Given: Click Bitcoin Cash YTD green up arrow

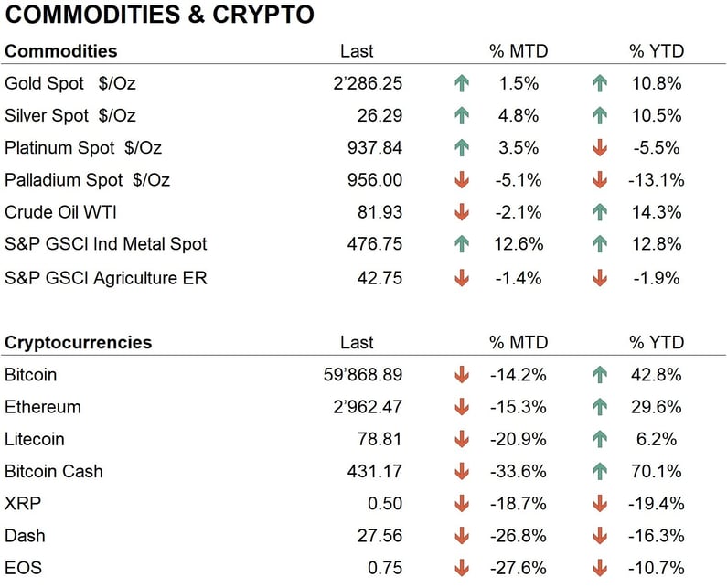Looking at the screenshot, I should point(600,472).
